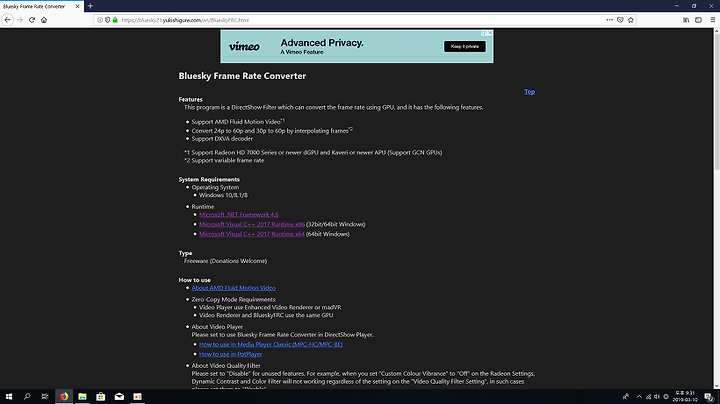Click text 'Freeware (Donations Welcome)'
Viewport: 720px width, 404px height.
(x=225, y=261)
